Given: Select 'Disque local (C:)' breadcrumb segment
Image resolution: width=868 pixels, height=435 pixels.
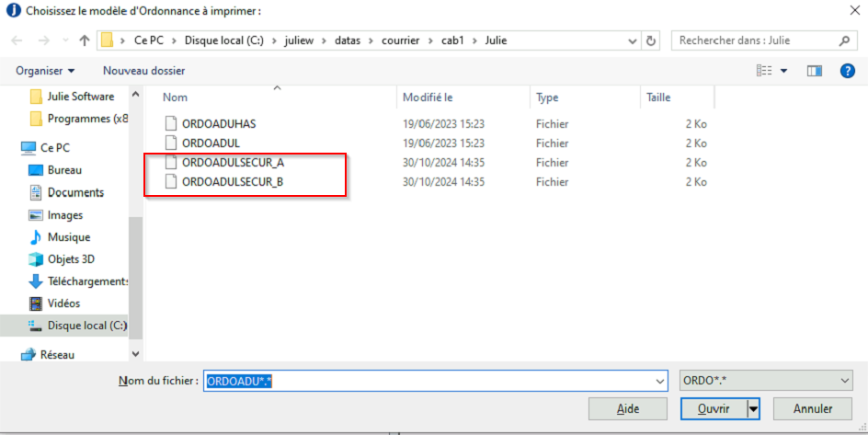Looking at the screenshot, I should [x=224, y=40].
